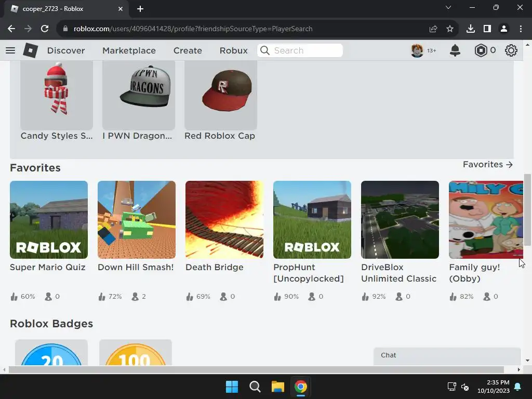Open a new browser tab with plus

click(x=140, y=9)
